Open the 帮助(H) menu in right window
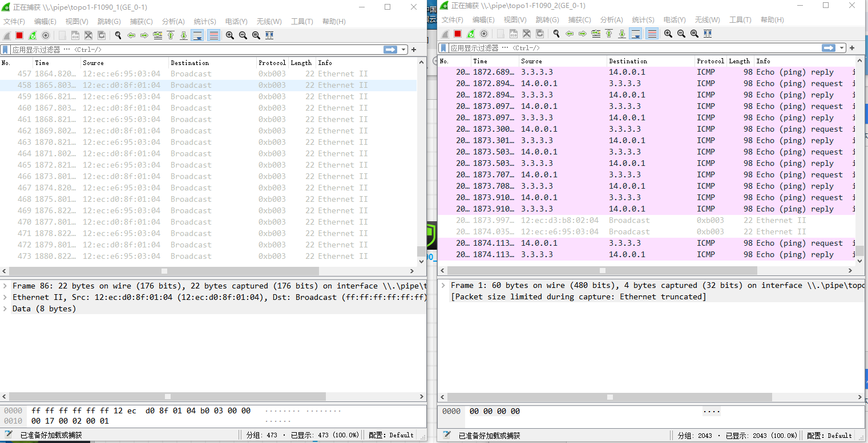 pos(772,20)
